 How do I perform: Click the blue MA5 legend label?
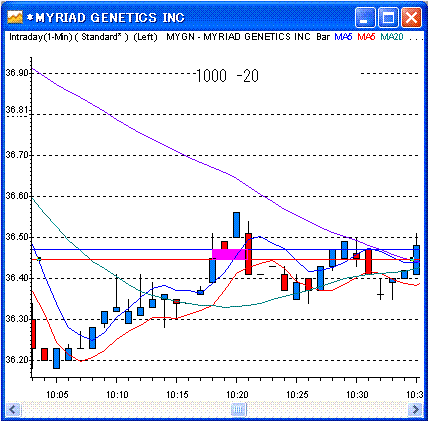(x=343, y=37)
